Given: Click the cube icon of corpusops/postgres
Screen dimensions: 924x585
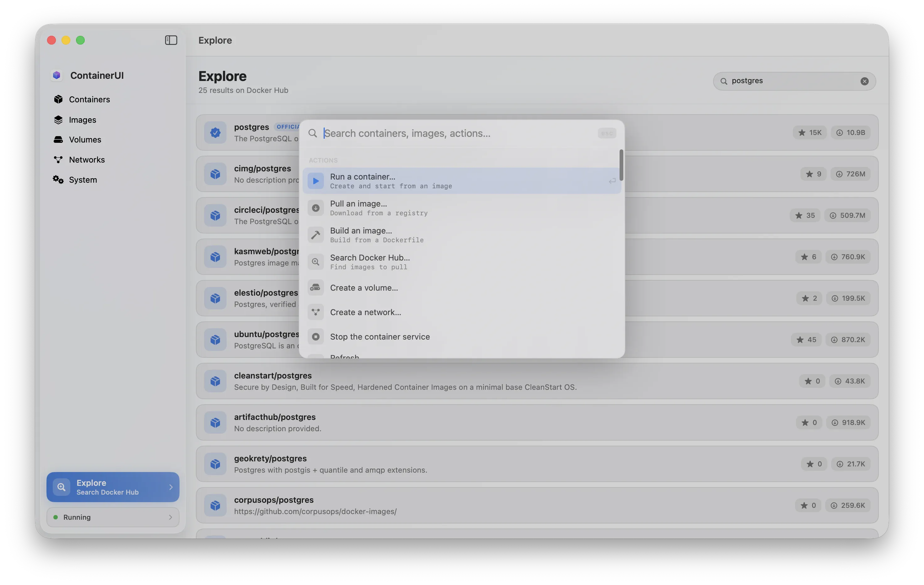Looking at the screenshot, I should [215, 505].
